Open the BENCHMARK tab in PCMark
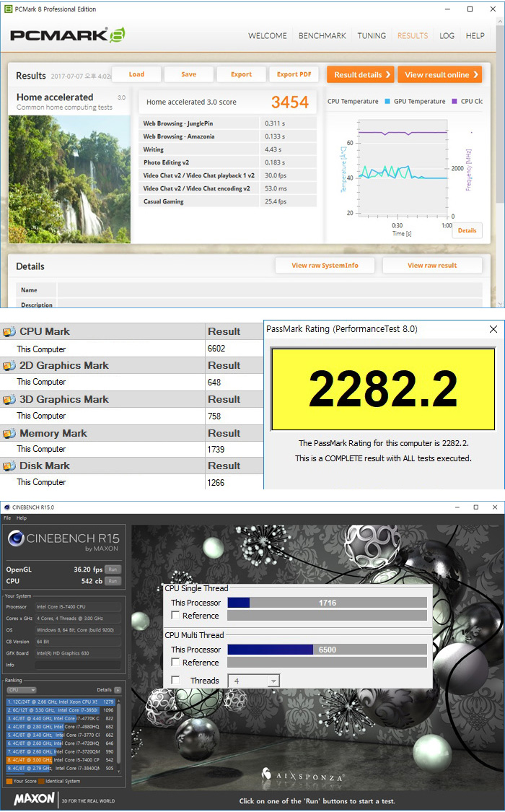The width and height of the screenshot is (505, 812). pyautogui.click(x=322, y=36)
